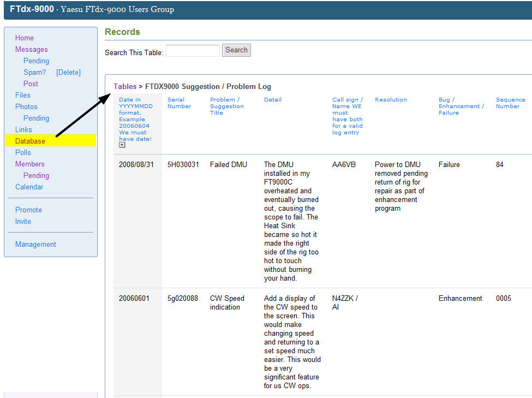Click the Add a display of CW speed detail

pos(292,342)
